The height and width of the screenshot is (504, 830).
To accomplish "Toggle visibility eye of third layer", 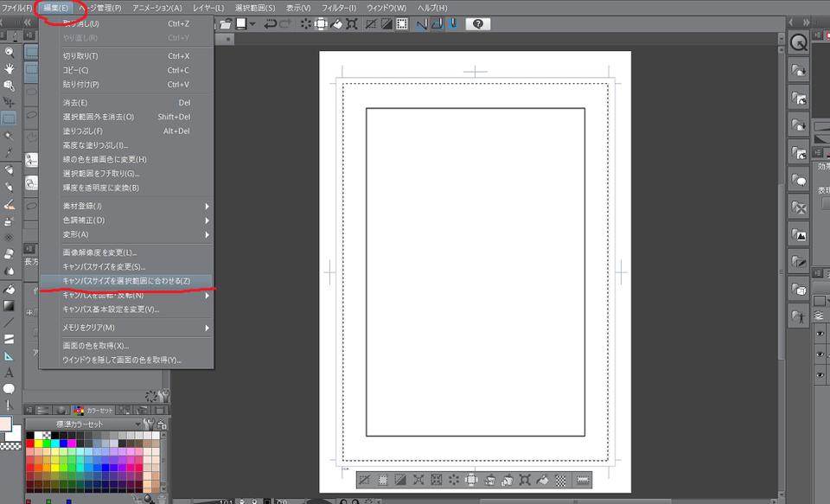I will 820,374.
